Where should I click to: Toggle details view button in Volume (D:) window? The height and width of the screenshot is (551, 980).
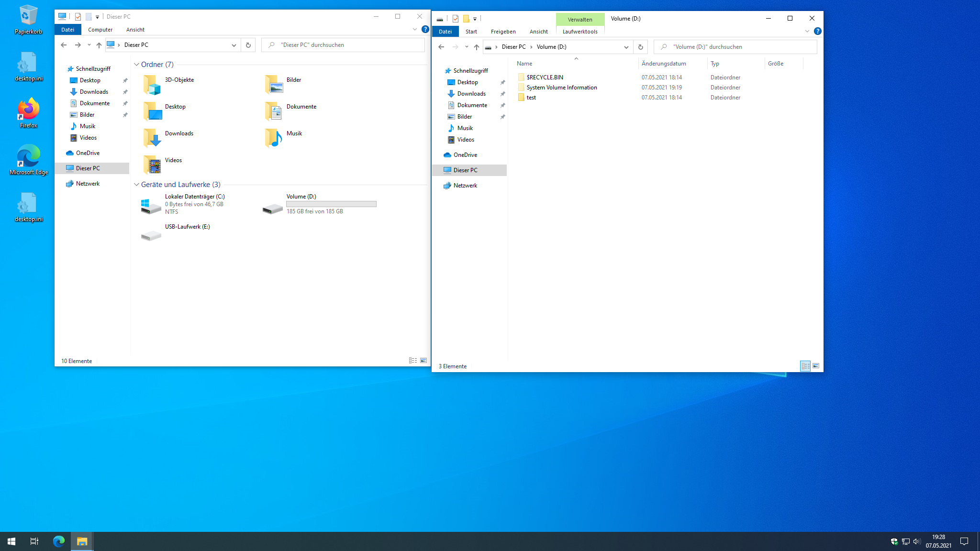click(x=805, y=366)
